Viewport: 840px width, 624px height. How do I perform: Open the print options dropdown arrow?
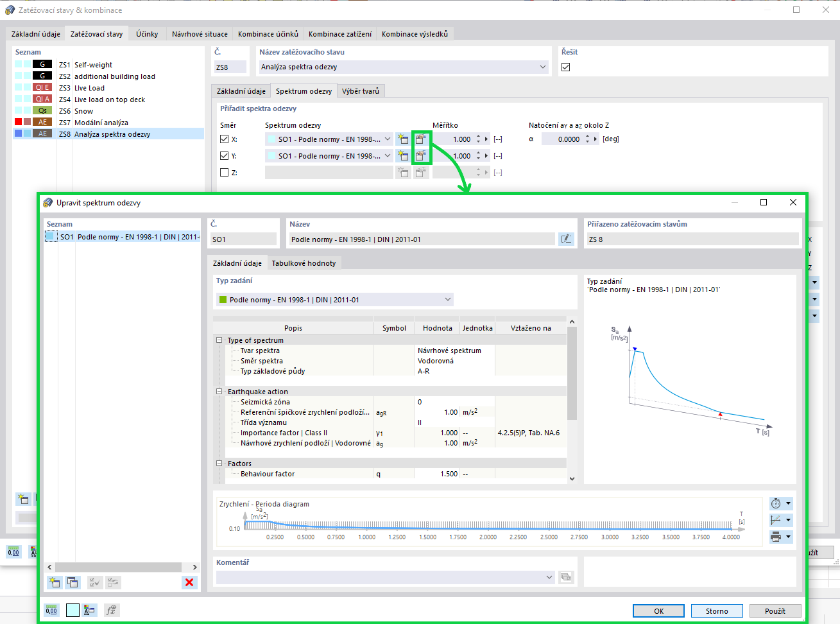[789, 537]
